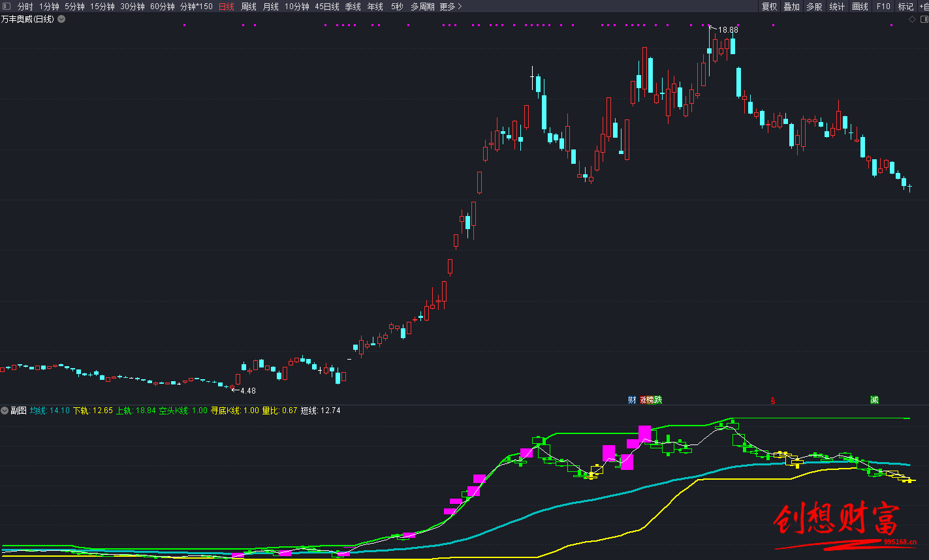
Task: Select the 10分钟 period
Action: point(297,7)
